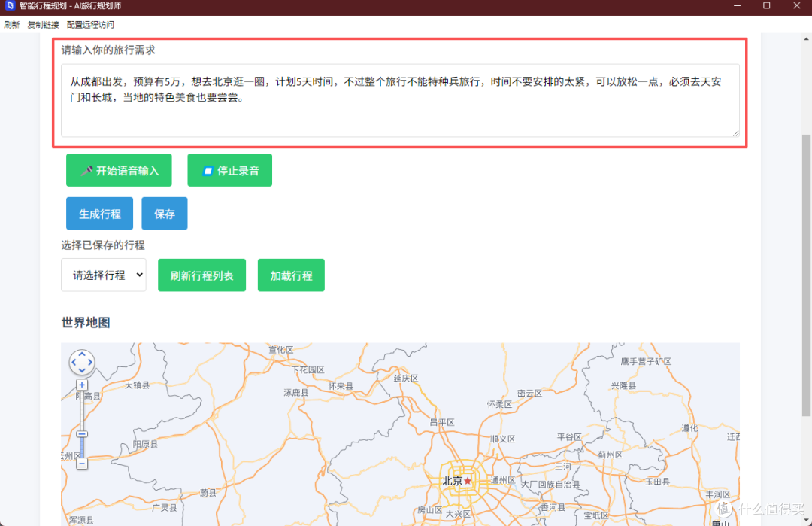Close the AI旅行规划师 window
This screenshot has width=812, height=526.
pos(796,6)
